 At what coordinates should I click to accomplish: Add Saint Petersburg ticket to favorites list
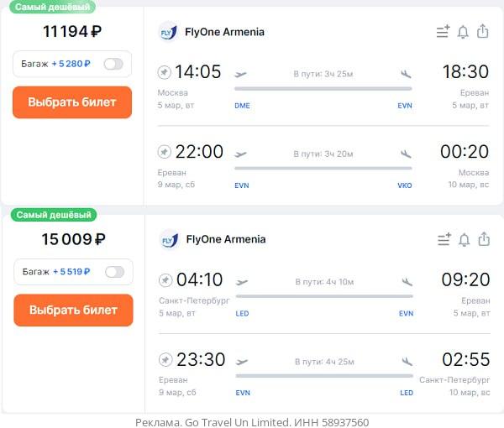point(444,240)
